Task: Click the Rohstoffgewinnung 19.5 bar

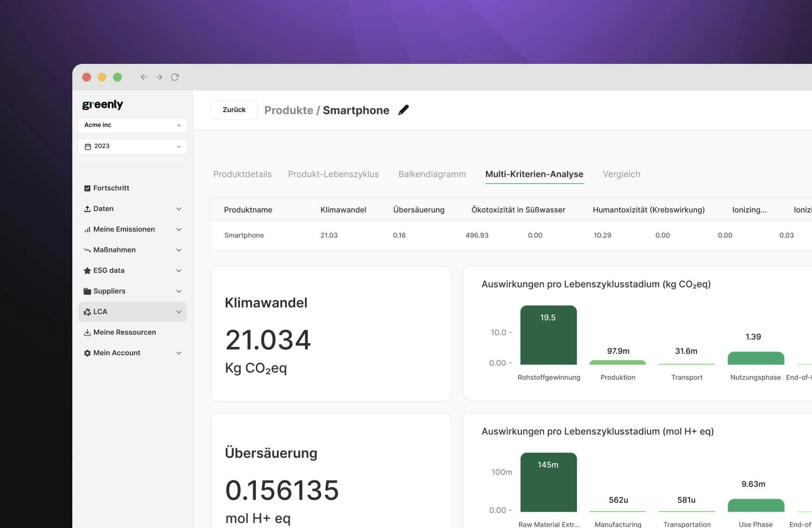Action: [549, 335]
